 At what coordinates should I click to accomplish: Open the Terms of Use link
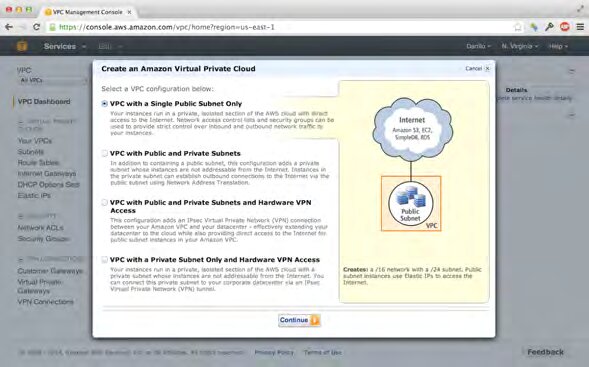(x=323, y=352)
